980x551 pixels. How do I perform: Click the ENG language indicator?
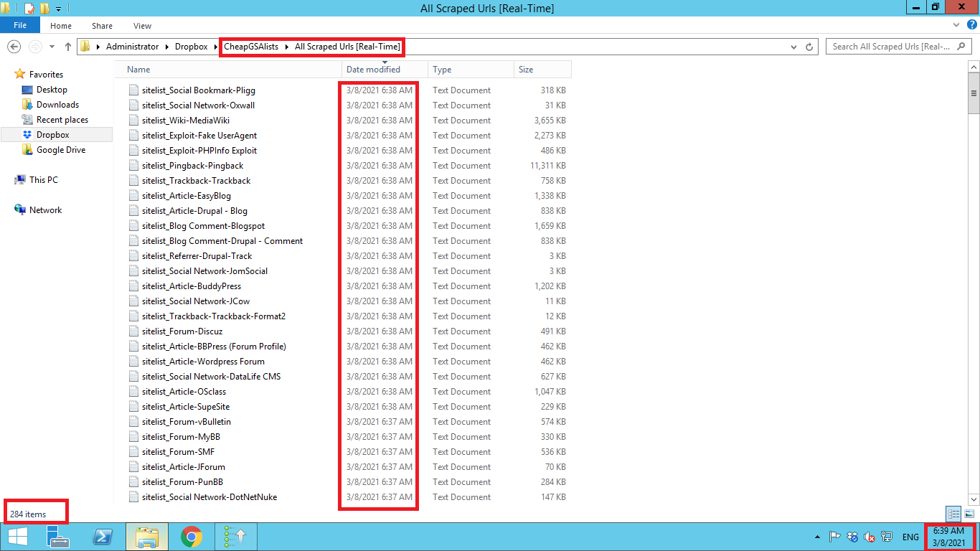click(910, 537)
